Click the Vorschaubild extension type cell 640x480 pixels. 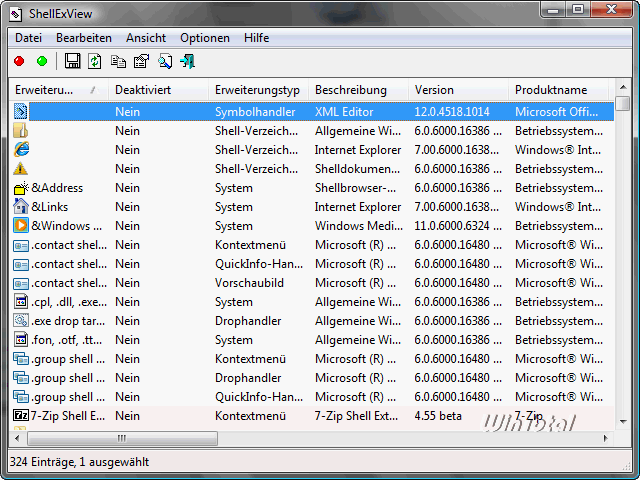[249, 282]
